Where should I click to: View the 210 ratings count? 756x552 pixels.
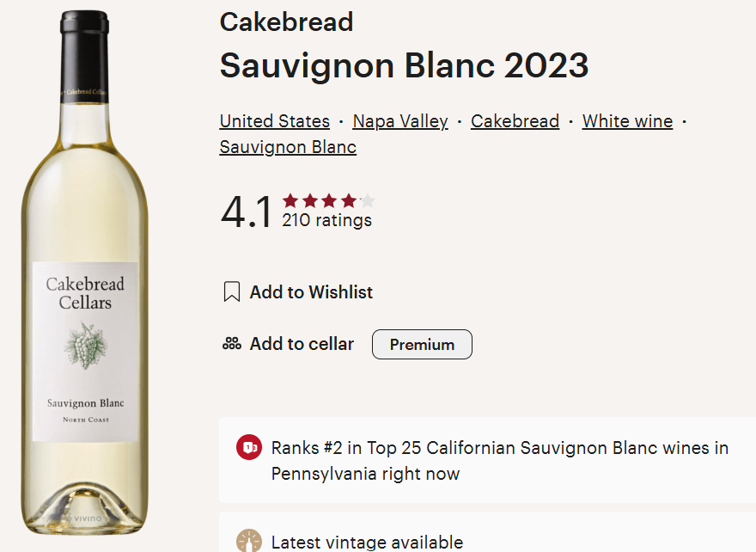[x=326, y=221]
